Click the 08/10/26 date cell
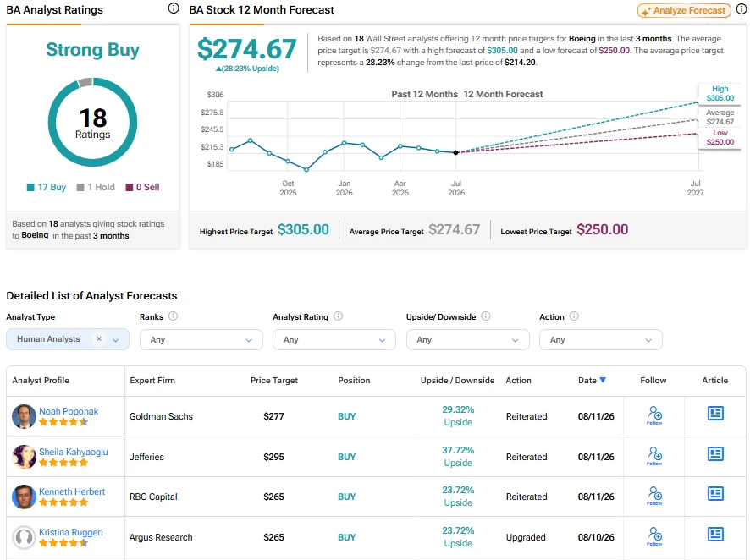Viewport: 750px width, 560px height. pos(596,537)
